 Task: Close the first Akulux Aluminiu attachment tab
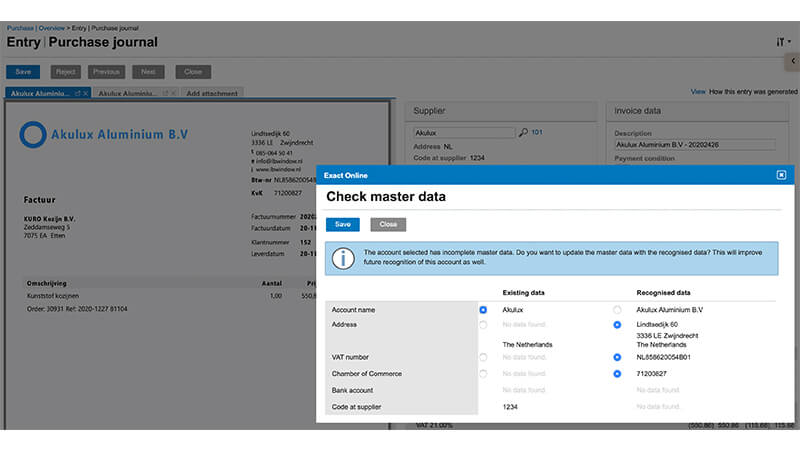(86, 93)
